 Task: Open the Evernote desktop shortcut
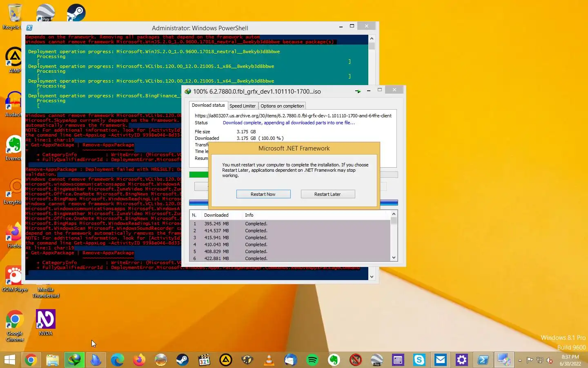tap(14, 148)
